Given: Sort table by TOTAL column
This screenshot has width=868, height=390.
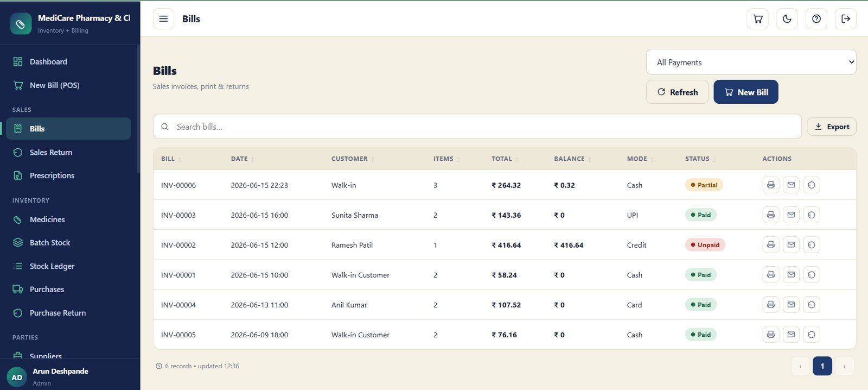Looking at the screenshot, I should coord(505,159).
